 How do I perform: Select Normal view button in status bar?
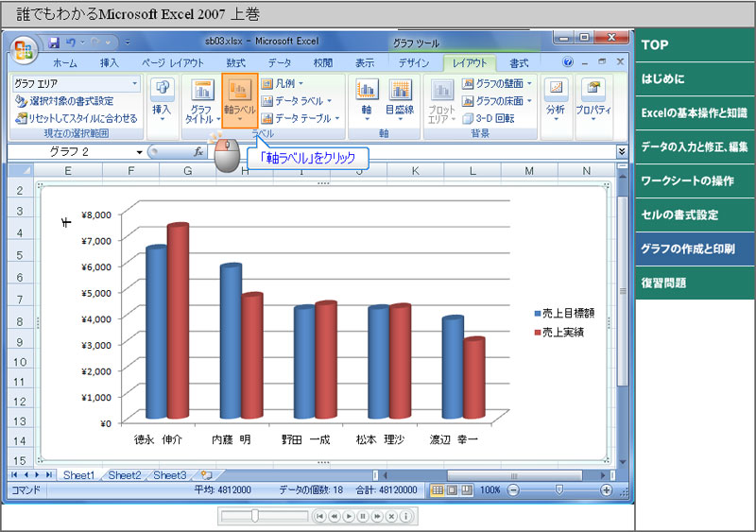[438, 490]
